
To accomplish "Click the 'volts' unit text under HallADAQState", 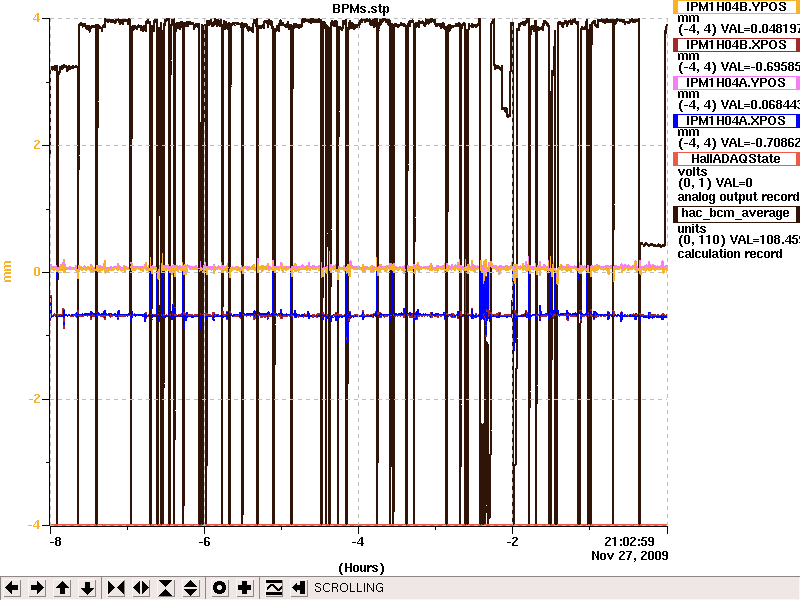I will coord(692,171).
